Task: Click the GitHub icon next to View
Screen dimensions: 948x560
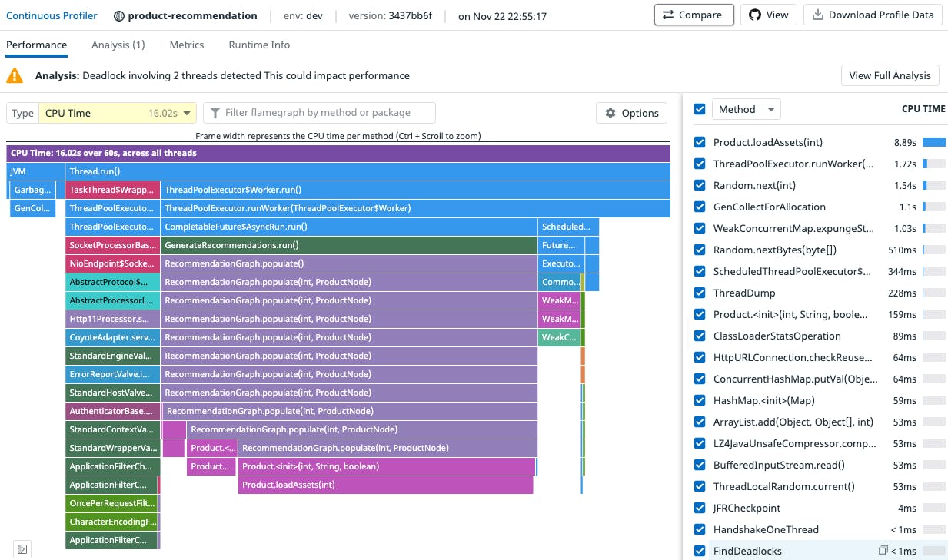Action: pos(755,15)
